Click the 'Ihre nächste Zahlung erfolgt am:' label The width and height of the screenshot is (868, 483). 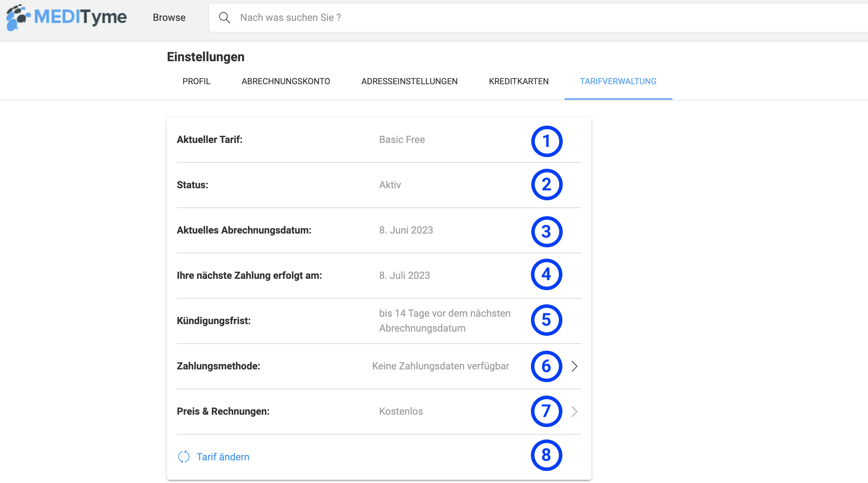[249, 276]
